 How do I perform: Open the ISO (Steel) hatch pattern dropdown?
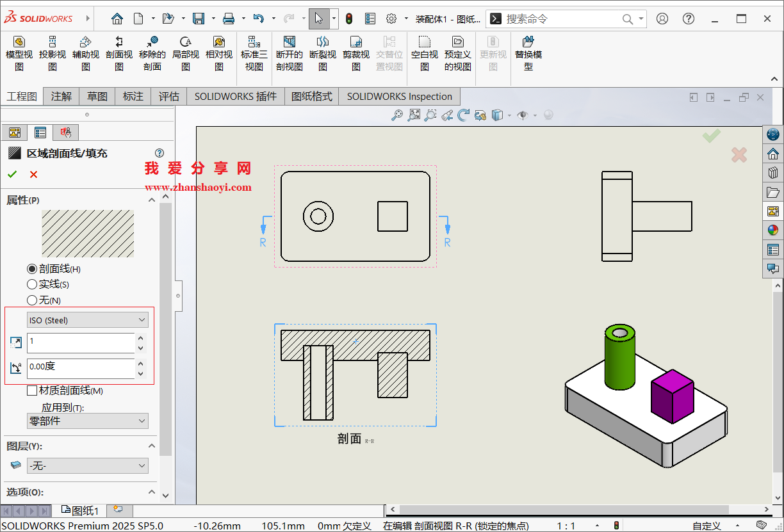(x=88, y=319)
